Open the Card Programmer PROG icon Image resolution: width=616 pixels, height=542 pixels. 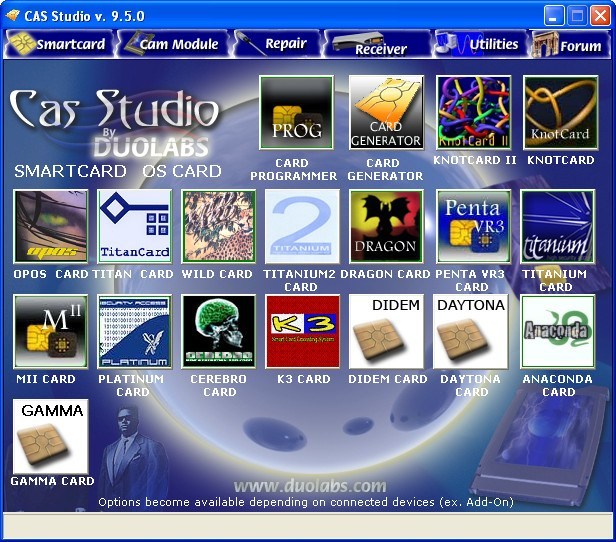pos(296,113)
